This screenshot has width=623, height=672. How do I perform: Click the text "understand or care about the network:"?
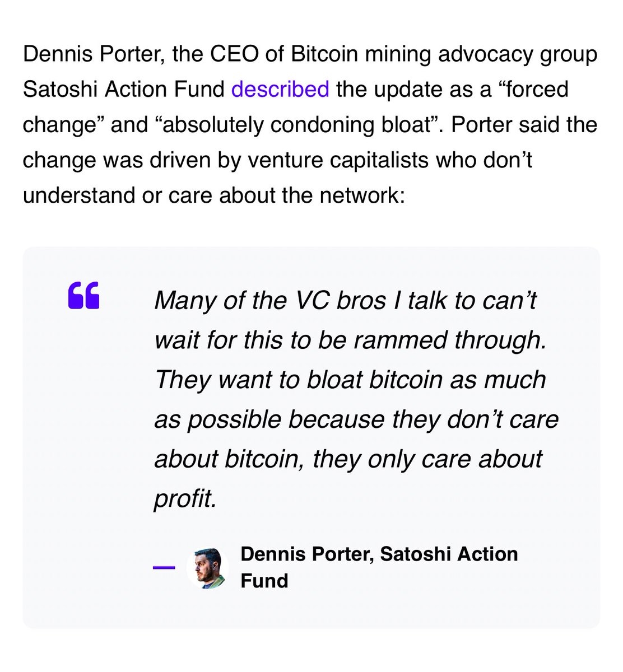(213, 195)
